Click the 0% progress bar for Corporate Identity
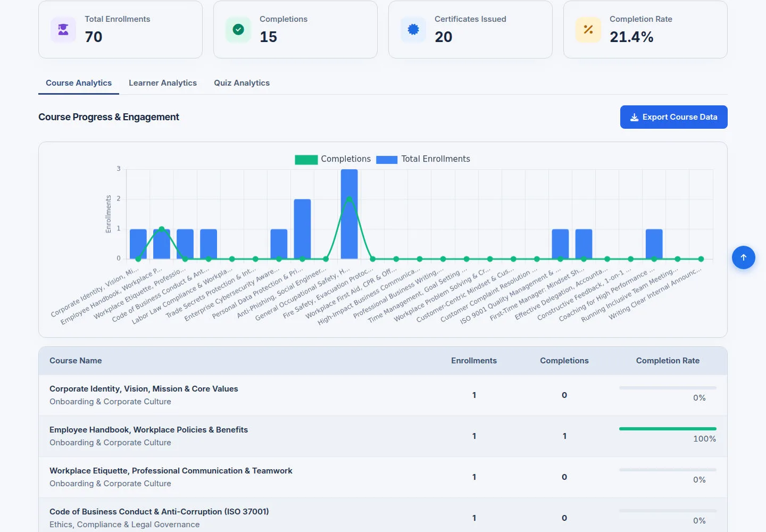Screen dimensions: 766x532 668,388
